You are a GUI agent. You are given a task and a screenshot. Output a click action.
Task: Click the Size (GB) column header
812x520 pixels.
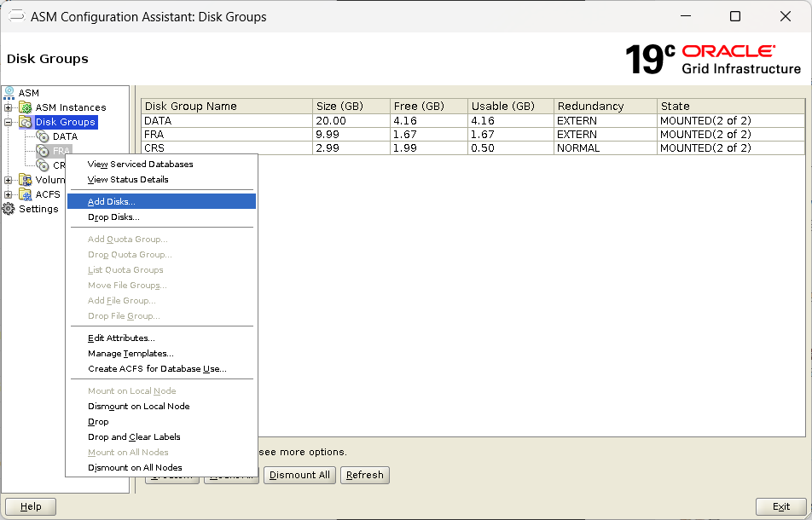(x=351, y=106)
